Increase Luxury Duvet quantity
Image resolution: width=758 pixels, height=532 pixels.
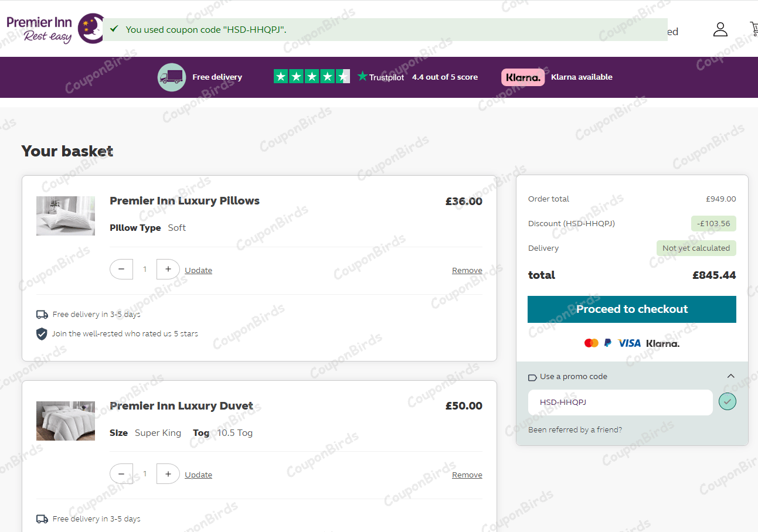pos(168,474)
